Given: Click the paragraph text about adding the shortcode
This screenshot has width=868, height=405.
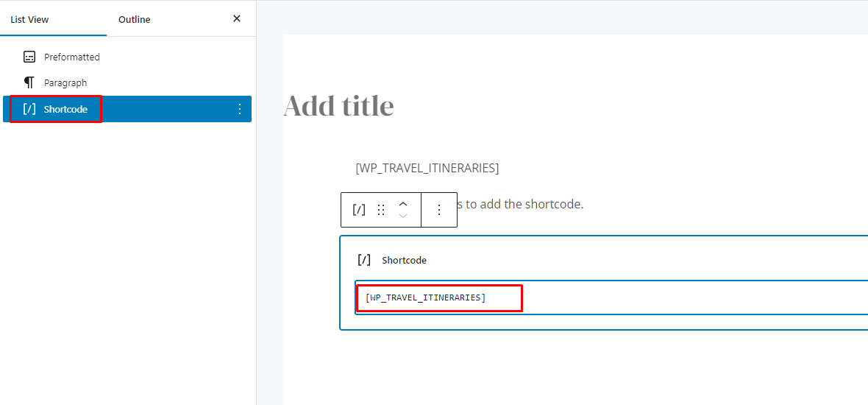Looking at the screenshot, I should pos(520,204).
